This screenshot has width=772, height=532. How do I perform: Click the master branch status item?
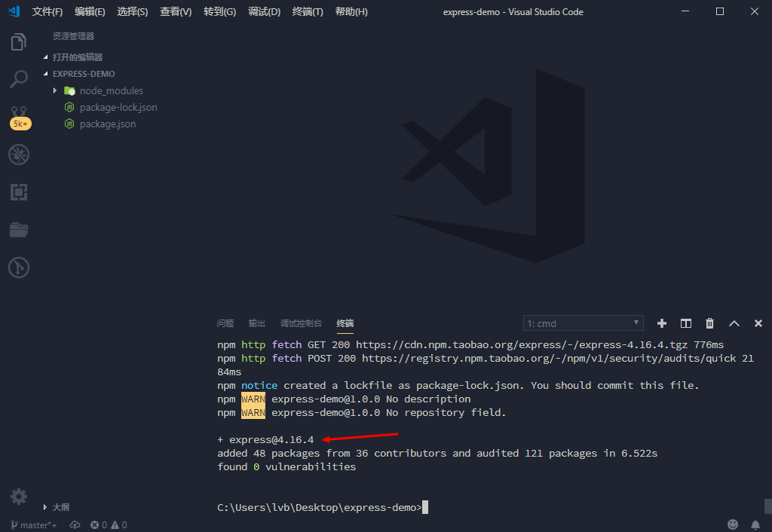(33, 525)
